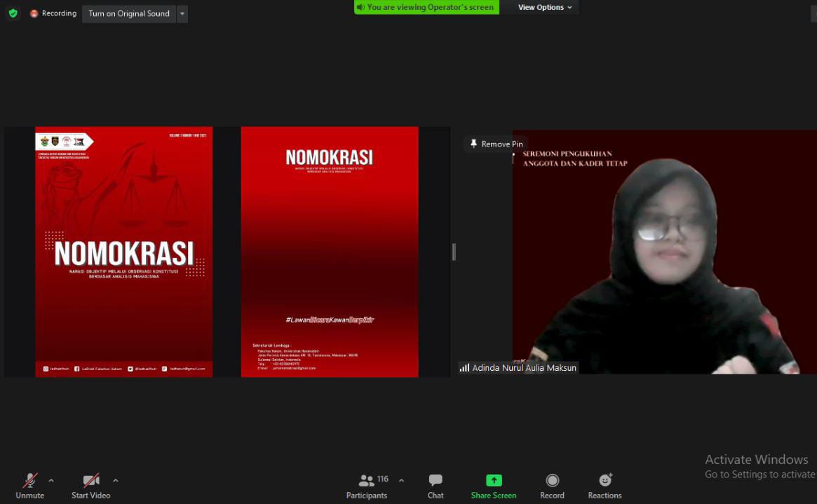Expand audio options caret next to Unmute

point(51,481)
